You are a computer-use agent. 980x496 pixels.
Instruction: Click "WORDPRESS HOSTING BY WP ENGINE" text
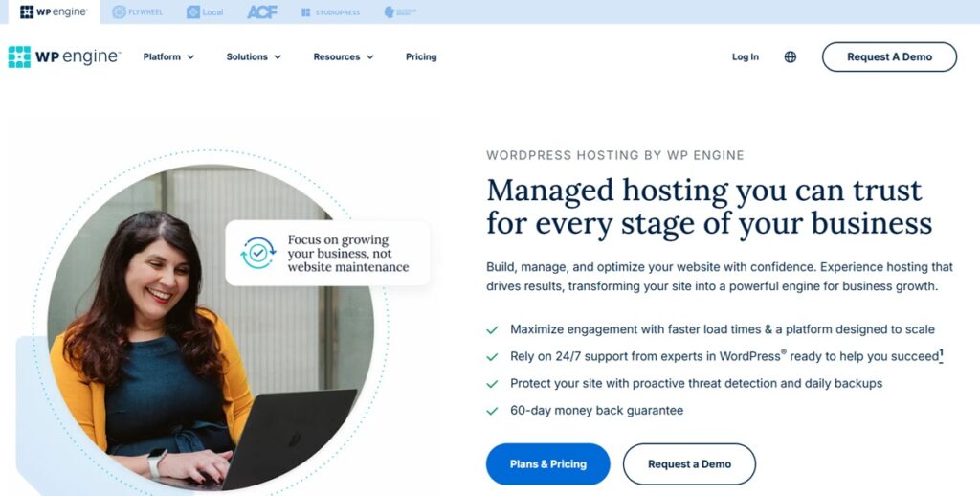(615, 155)
